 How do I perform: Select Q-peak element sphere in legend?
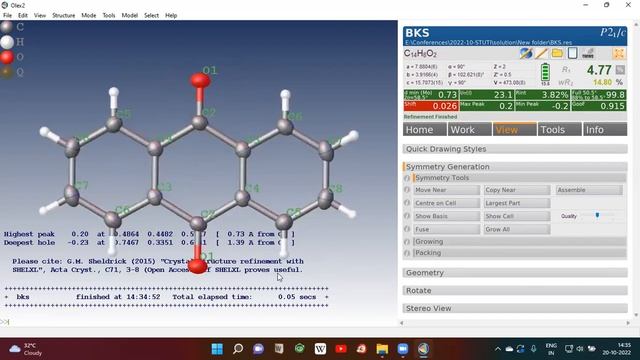[x=7, y=72]
